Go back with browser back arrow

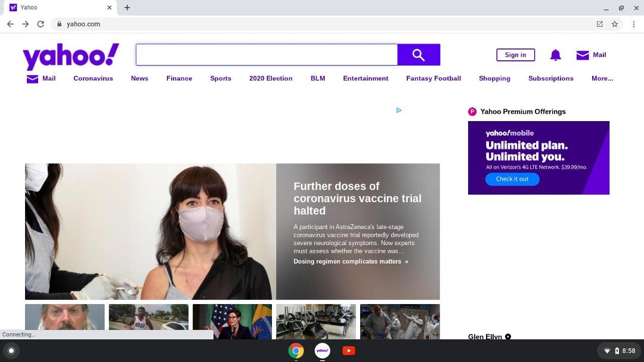pos(10,24)
